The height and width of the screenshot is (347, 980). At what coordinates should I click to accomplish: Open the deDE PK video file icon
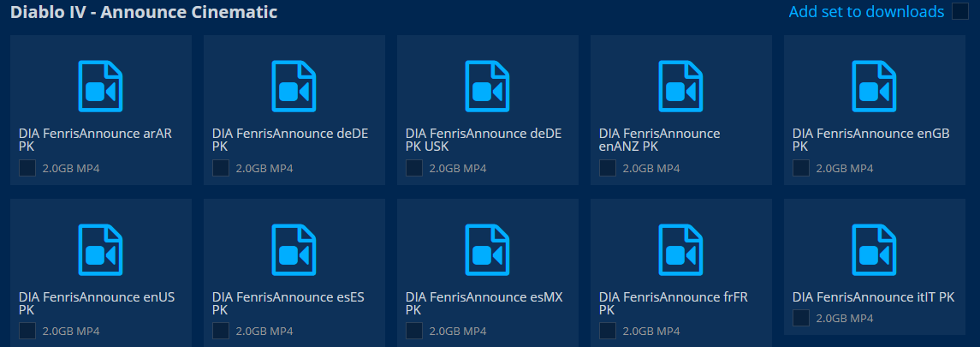(294, 87)
